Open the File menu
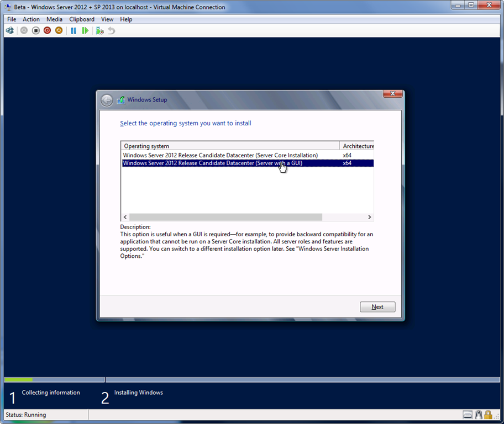The width and height of the screenshot is (504, 424). (x=12, y=19)
